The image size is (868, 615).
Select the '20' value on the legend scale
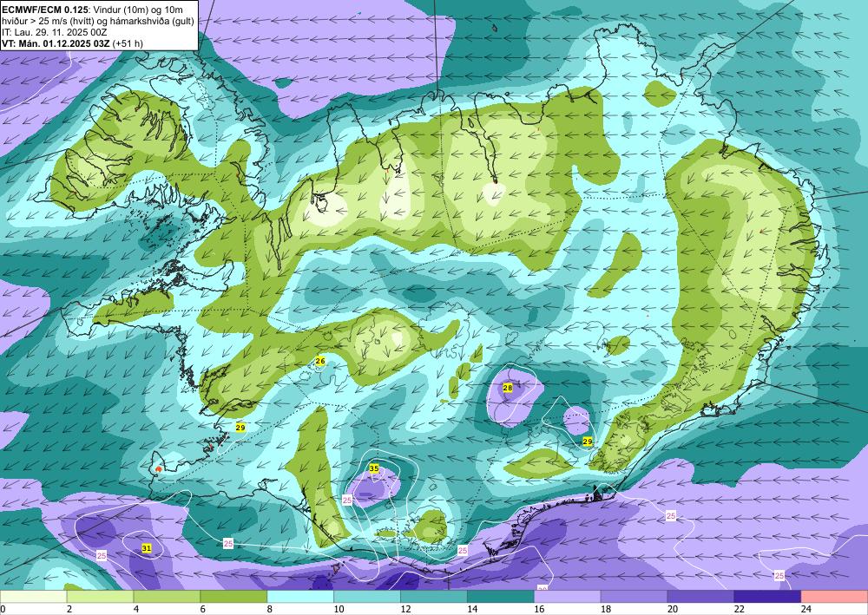coord(673,609)
